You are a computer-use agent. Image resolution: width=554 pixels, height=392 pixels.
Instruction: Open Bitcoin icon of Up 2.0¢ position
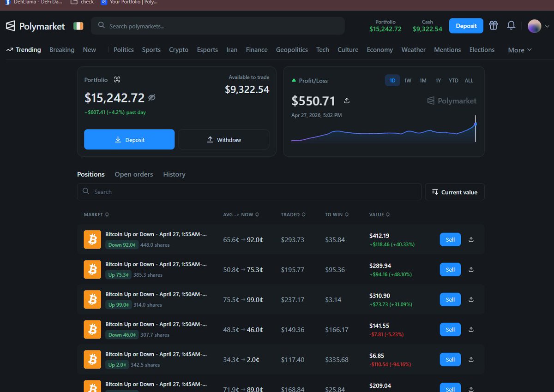coord(92,359)
